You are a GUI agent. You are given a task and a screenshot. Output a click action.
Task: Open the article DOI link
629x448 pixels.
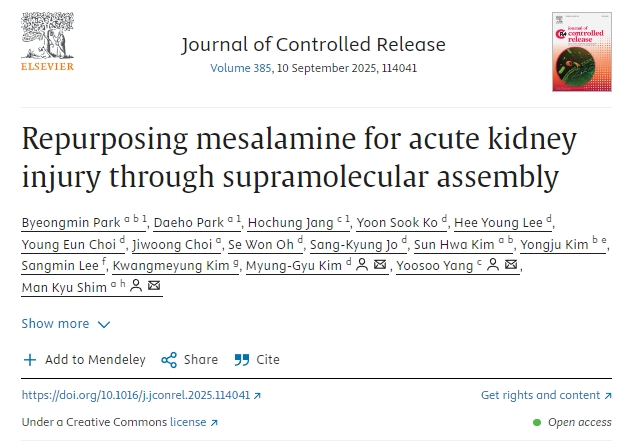click(136, 396)
